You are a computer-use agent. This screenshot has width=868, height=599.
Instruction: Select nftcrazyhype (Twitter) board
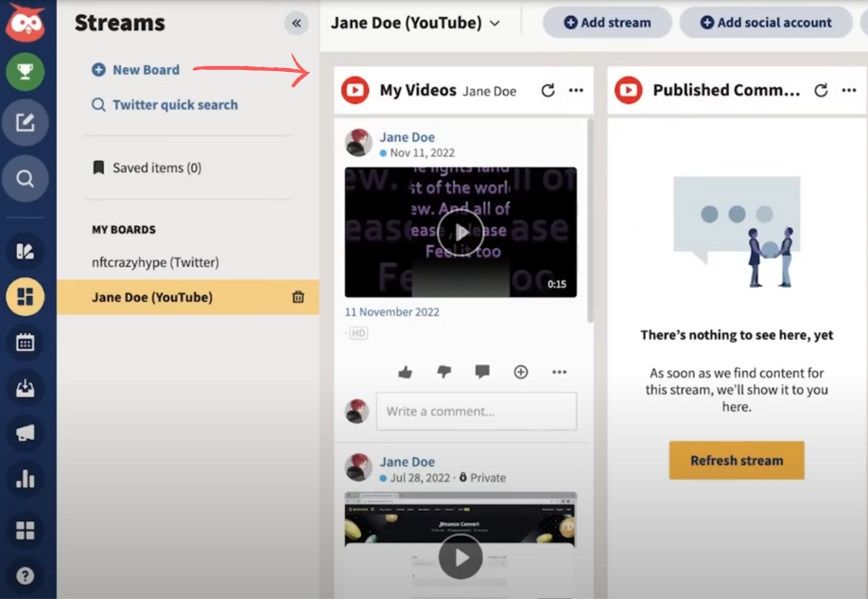pyautogui.click(x=156, y=262)
